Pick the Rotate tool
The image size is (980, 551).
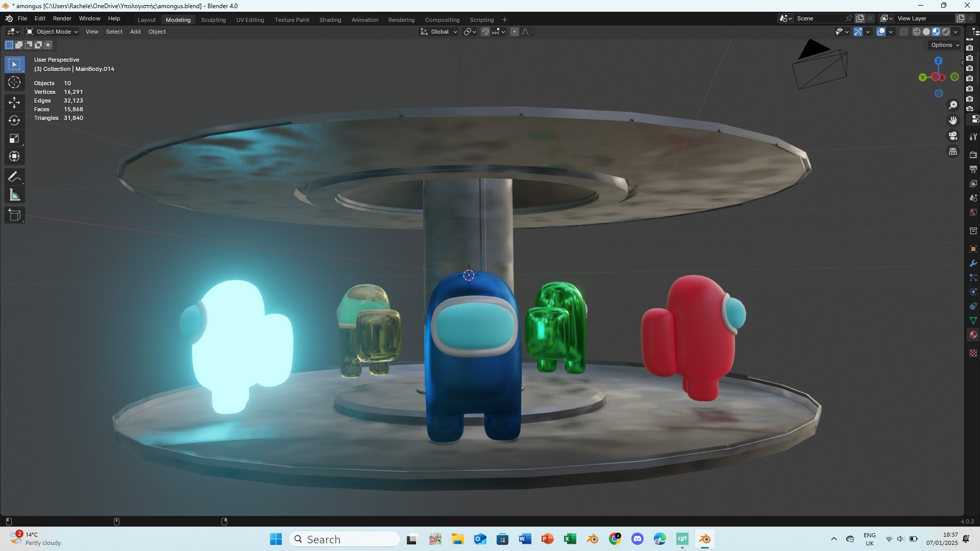(x=14, y=120)
